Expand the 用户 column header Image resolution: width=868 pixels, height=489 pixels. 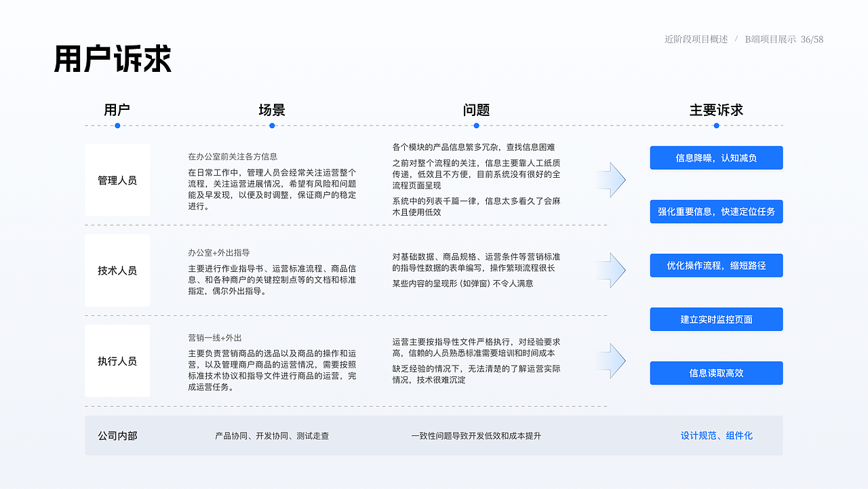[x=117, y=109]
